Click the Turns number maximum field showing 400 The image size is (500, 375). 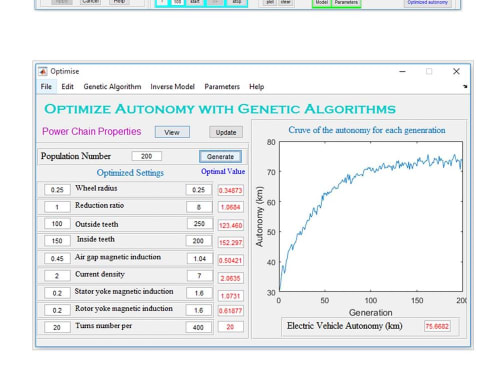pyautogui.click(x=198, y=327)
